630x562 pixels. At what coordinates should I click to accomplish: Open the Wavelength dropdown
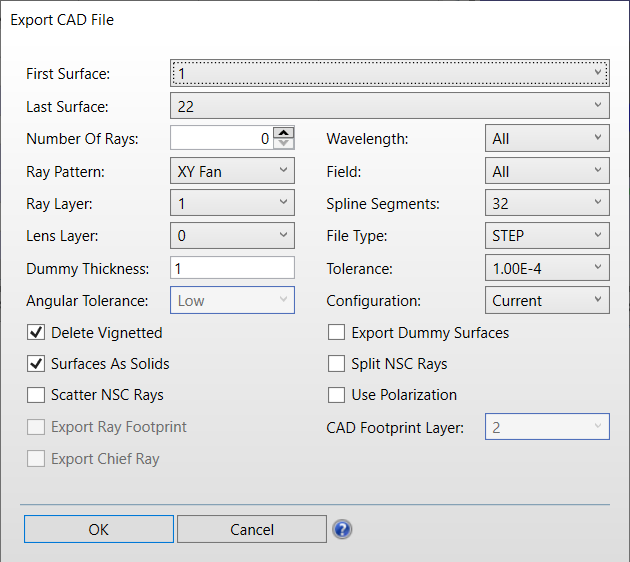tap(547, 139)
